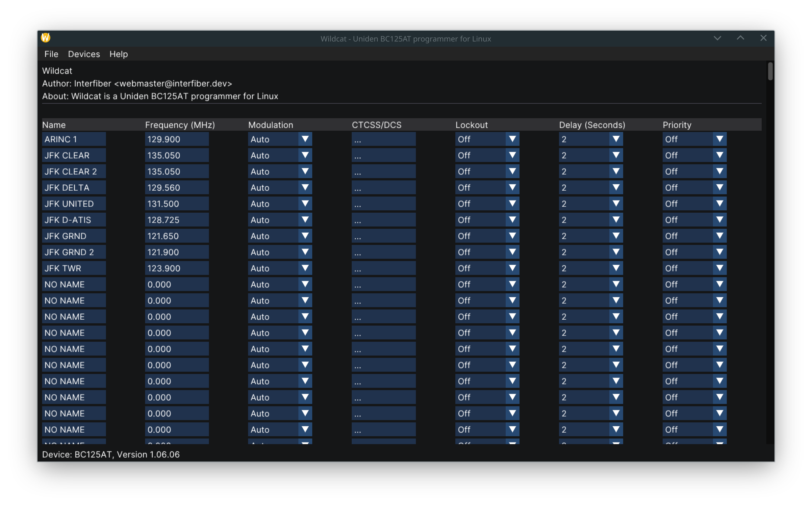
Task: Open Delay dropdown for JFK GRND row
Action: 591,236
